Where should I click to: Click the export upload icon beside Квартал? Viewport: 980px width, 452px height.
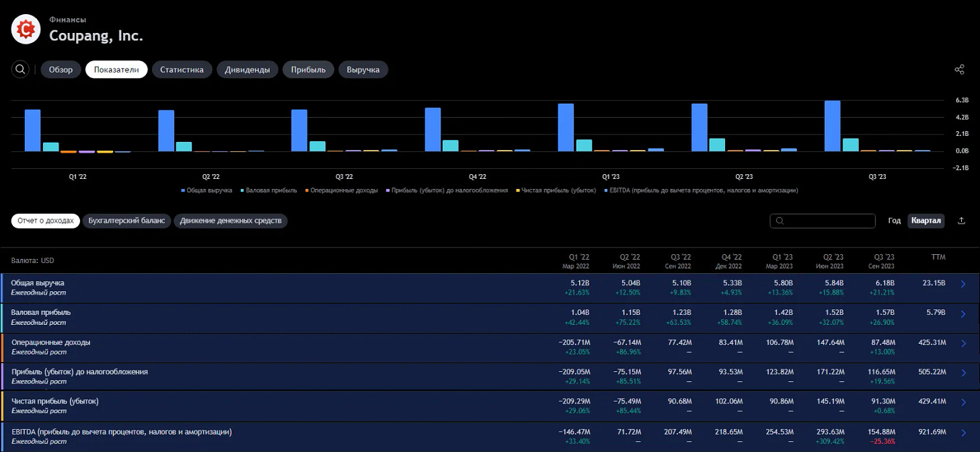tap(961, 221)
